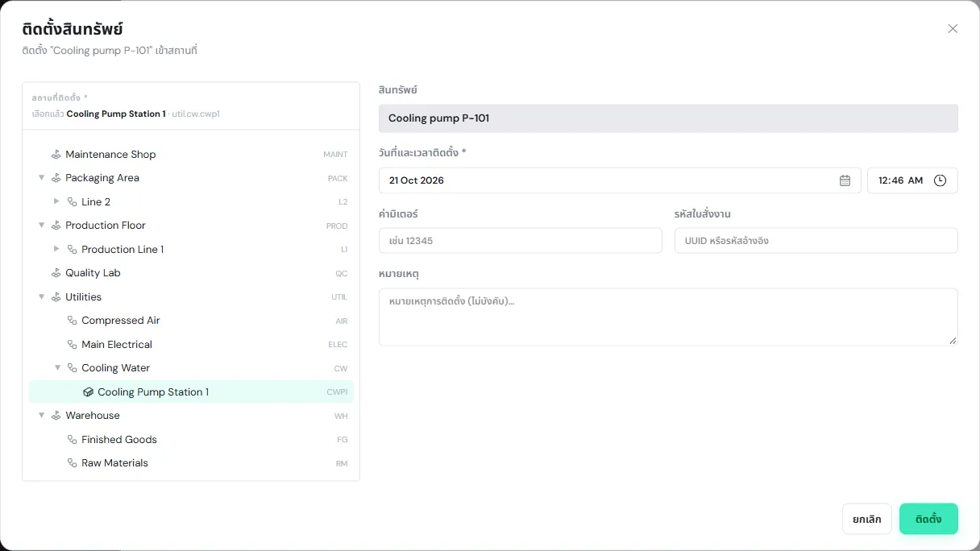Click the Raw Materials node icon
This screenshot has width=980, height=551.
(x=72, y=463)
